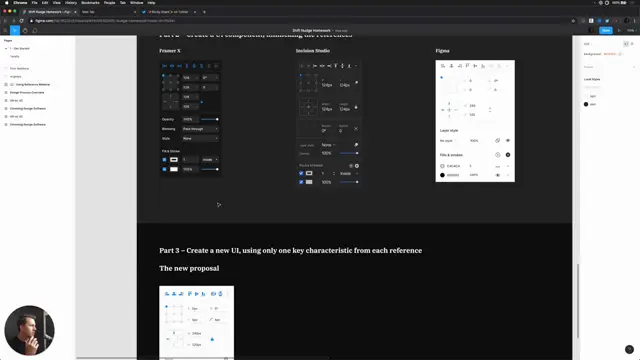Click the Figma address bar URL

click(104, 21)
